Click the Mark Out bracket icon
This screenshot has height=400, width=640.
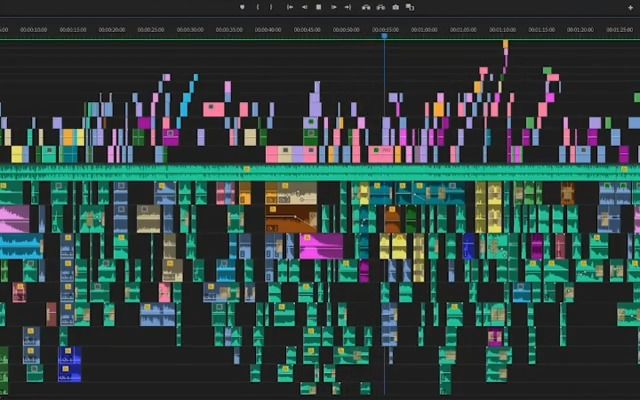271,7
